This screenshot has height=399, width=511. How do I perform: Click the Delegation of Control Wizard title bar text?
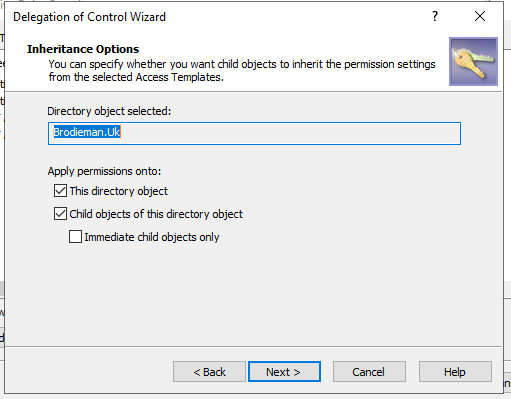[89, 17]
